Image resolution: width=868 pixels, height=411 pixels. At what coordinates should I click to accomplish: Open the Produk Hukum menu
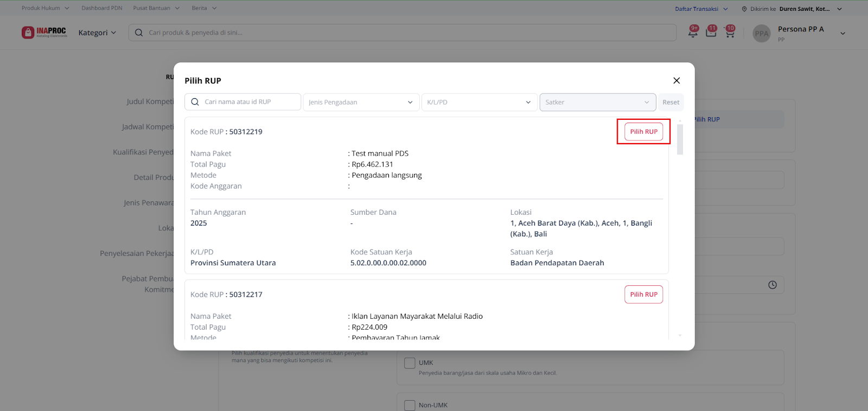pyautogui.click(x=46, y=8)
